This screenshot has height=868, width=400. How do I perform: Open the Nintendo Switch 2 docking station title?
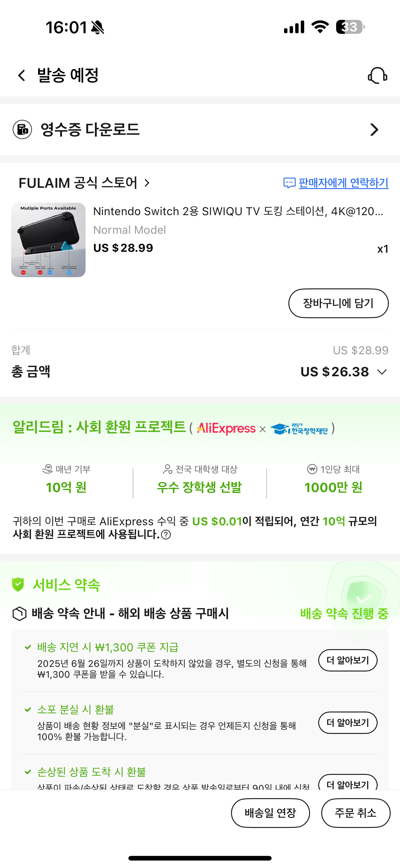coord(238,211)
